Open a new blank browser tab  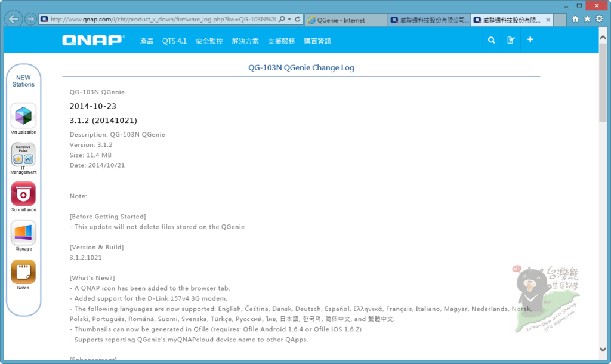tap(560, 20)
